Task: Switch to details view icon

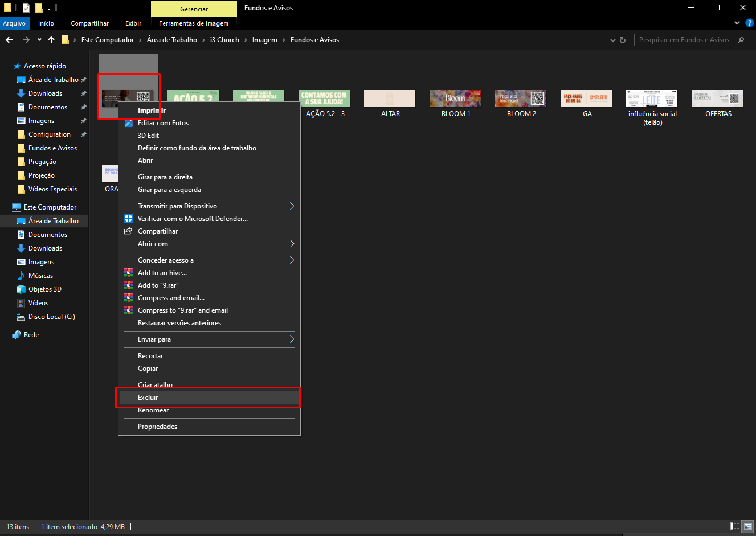Action: click(x=735, y=527)
